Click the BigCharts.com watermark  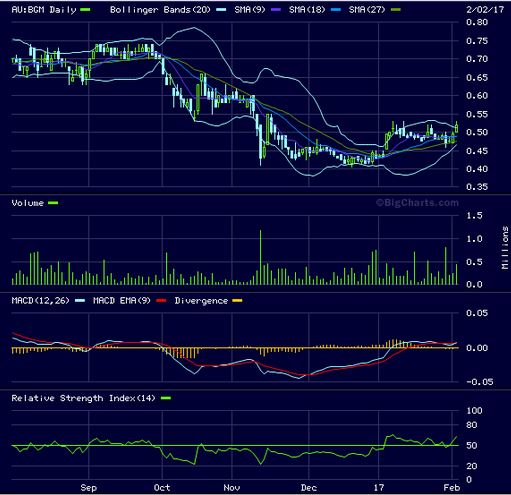coord(418,203)
